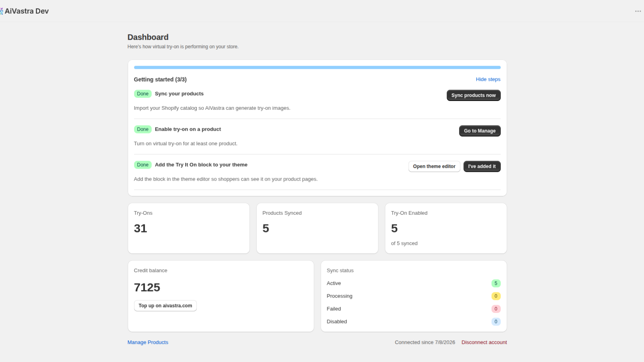Click the blue Disabled count badge
644x362 pixels.
(x=496, y=321)
